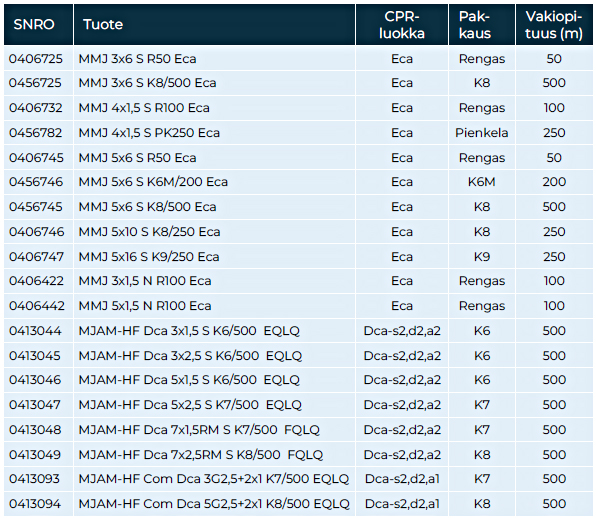Click the Pienkela packaging cell

(482, 133)
